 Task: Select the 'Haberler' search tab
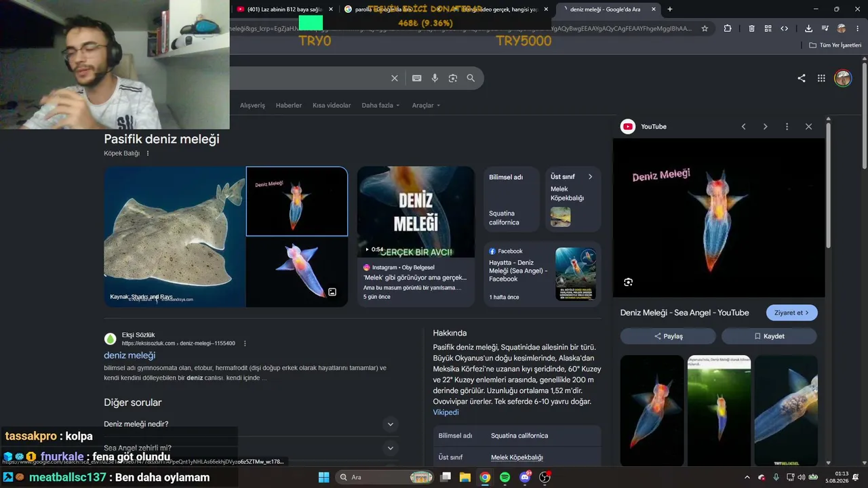[x=289, y=106]
